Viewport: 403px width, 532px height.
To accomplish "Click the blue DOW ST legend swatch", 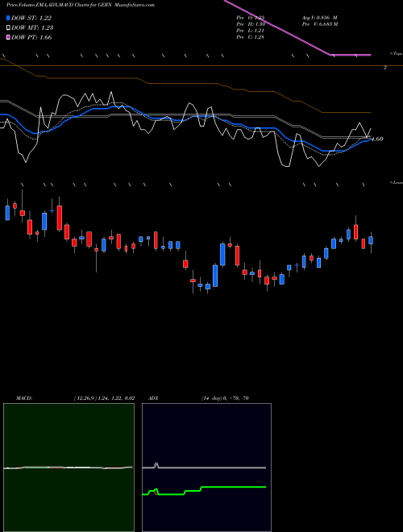I will tap(8, 18).
